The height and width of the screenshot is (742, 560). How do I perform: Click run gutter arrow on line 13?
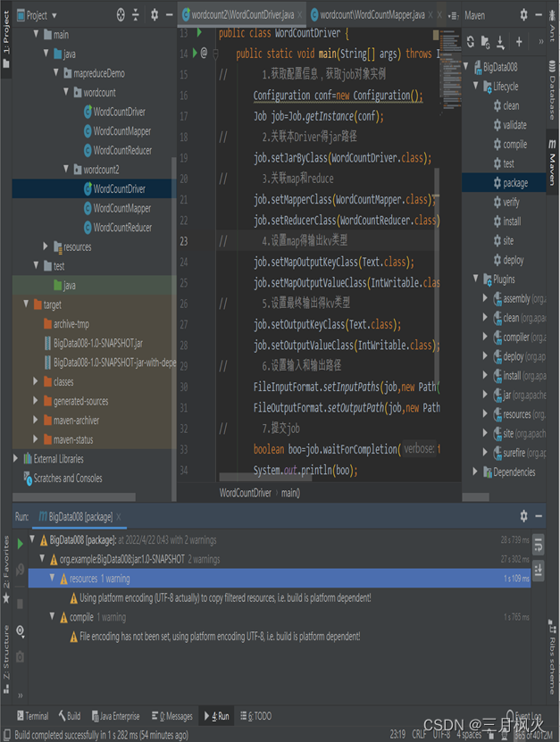point(199,32)
